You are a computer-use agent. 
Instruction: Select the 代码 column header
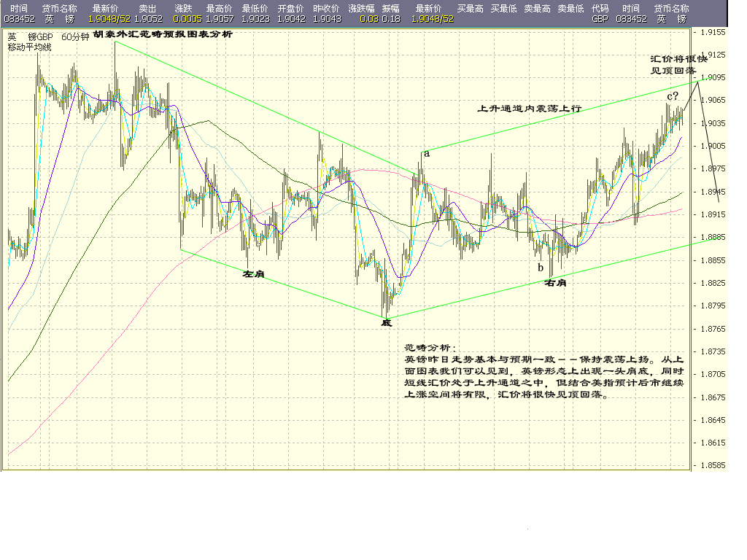(x=600, y=9)
